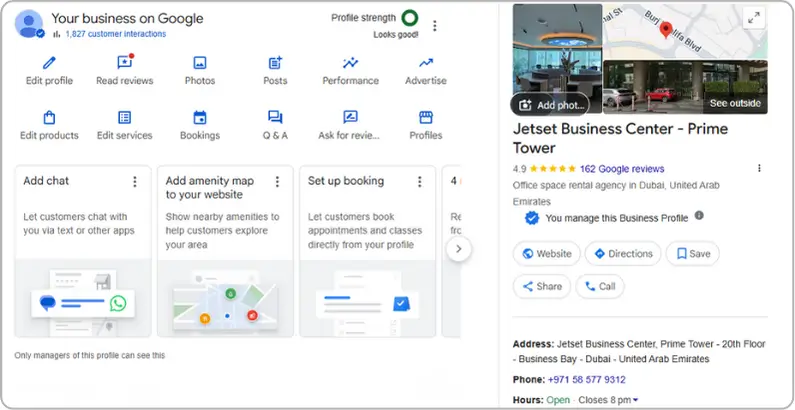The height and width of the screenshot is (410, 795).
Task: Open the Bookings calendar icon
Action: point(200,118)
